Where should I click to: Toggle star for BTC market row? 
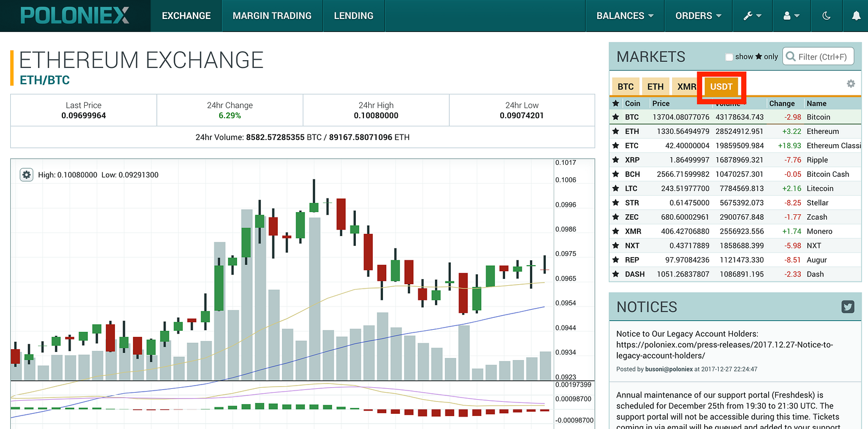coord(616,117)
